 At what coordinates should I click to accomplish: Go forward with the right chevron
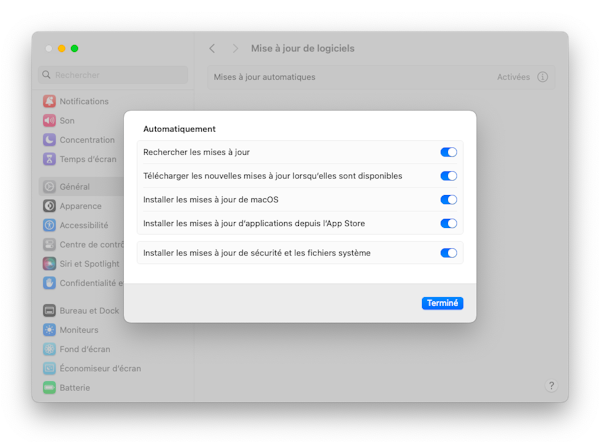tap(235, 48)
